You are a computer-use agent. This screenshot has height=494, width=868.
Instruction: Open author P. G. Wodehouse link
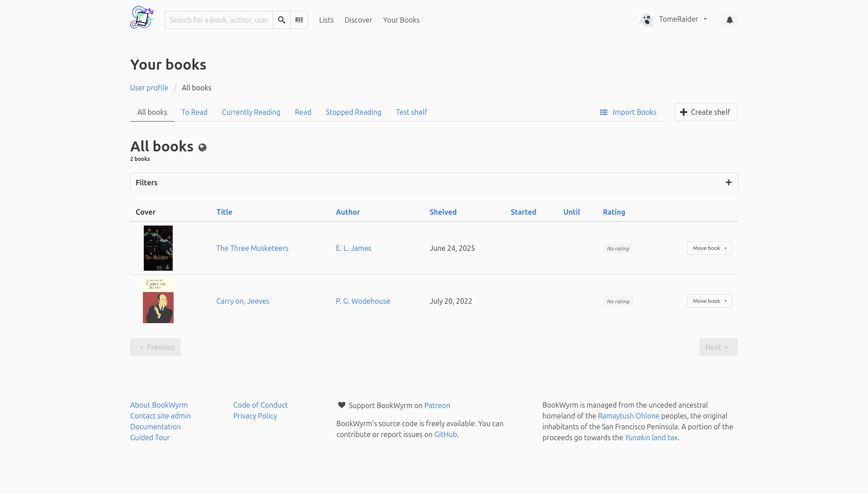point(363,301)
